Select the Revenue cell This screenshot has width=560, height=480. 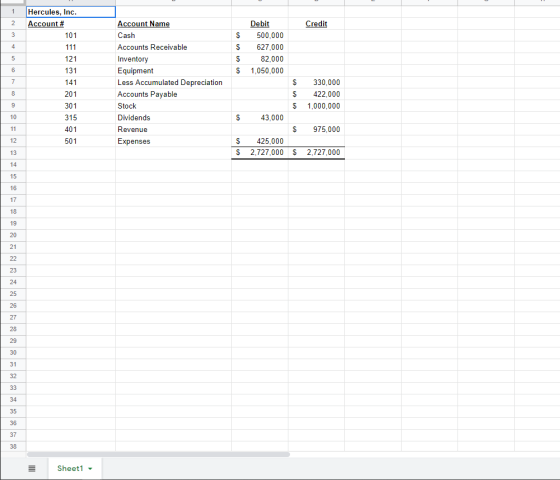click(173, 129)
